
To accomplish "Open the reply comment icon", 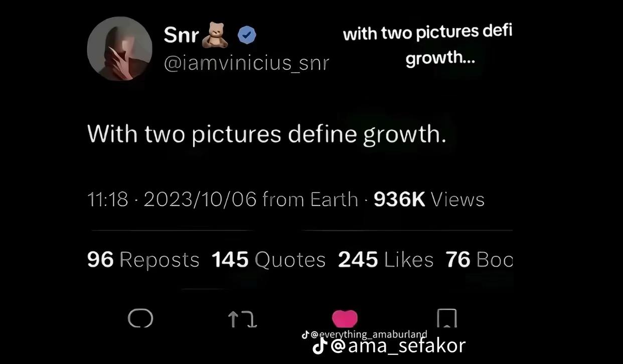I will coord(140,318).
